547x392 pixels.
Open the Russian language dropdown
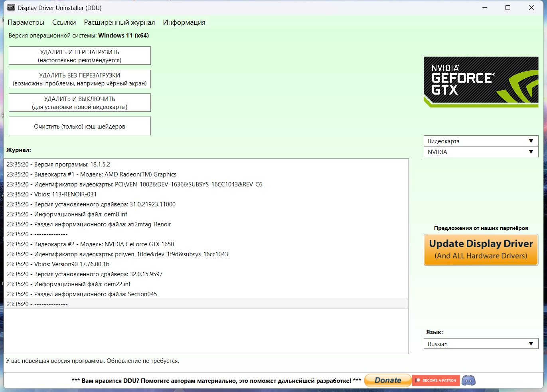481,344
